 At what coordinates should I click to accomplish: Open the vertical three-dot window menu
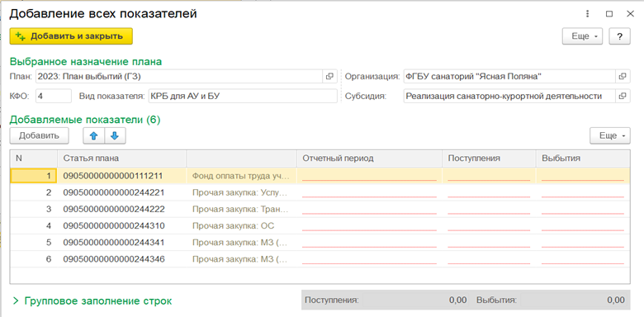[x=587, y=14]
